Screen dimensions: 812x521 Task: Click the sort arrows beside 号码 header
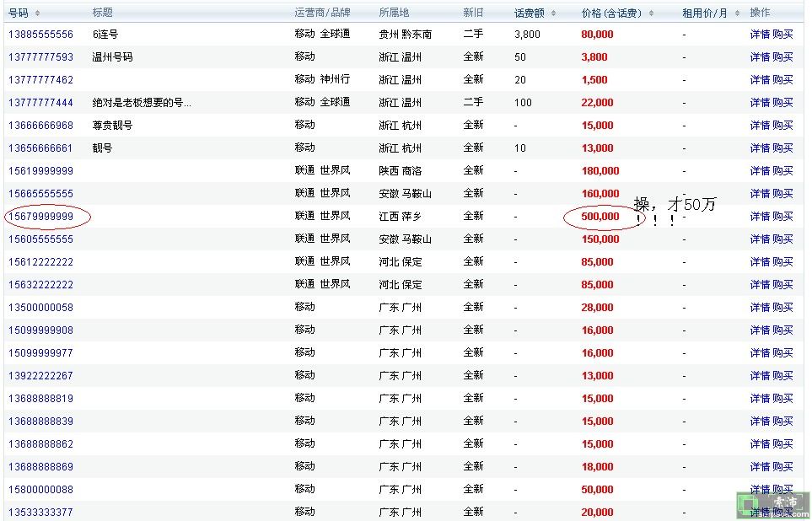click(x=37, y=13)
